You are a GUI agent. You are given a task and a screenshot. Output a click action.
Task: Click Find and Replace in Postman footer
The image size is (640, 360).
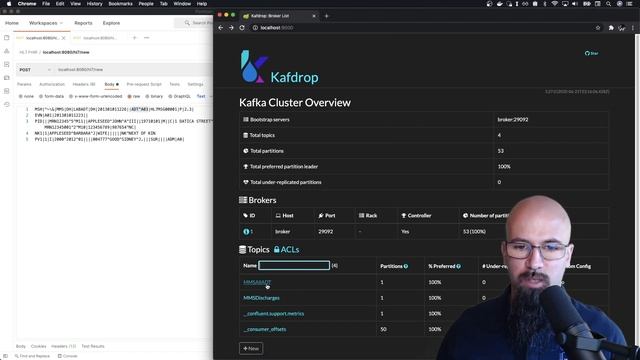[x=32, y=356]
